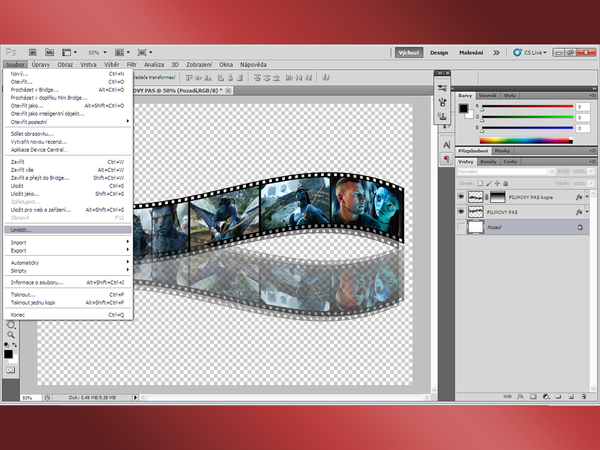Hide the FILMOVY PAS layer

[463, 213]
